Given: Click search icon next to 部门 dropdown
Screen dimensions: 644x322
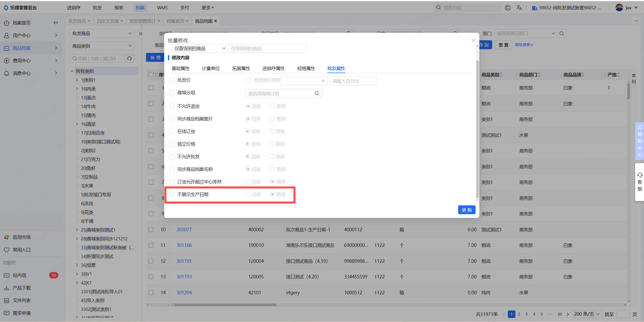Looking at the screenshot, I should click(x=562, y=33).
